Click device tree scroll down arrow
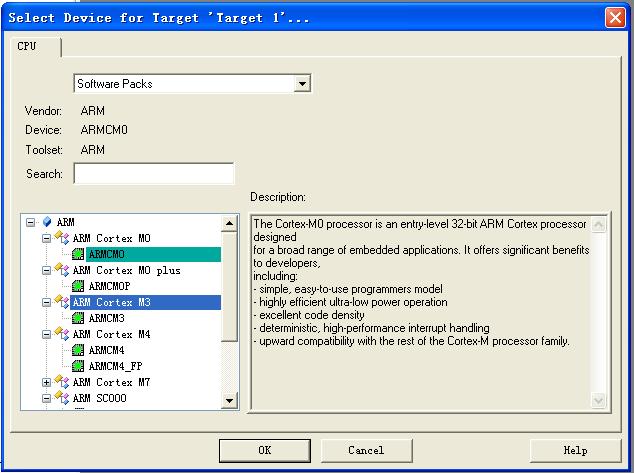Screen dimensions: 634x473 pos(229,401)
